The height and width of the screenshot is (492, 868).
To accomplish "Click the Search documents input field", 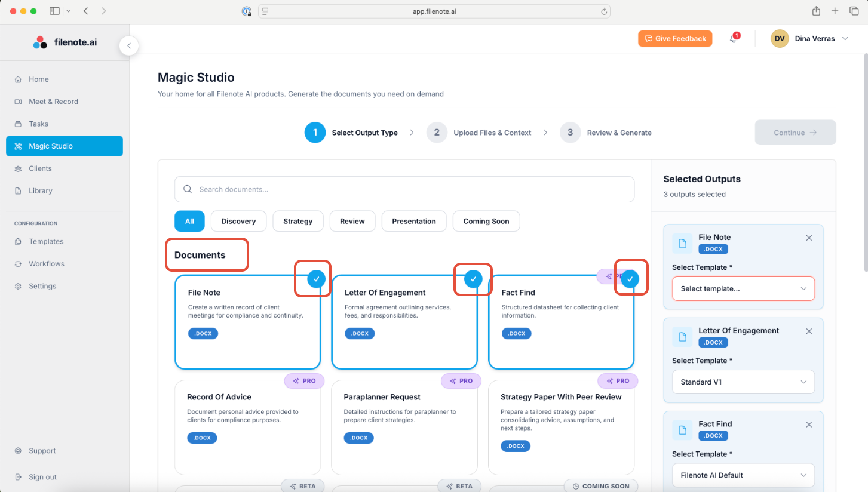I will pos(404,189).
